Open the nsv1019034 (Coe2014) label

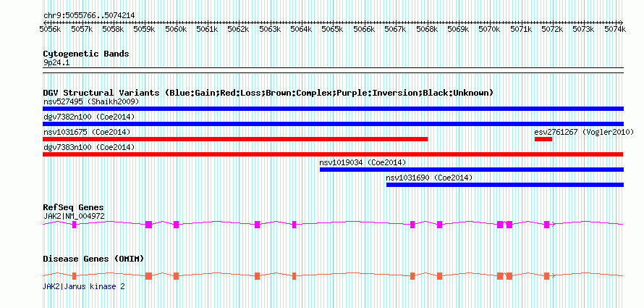coord(363,162)
